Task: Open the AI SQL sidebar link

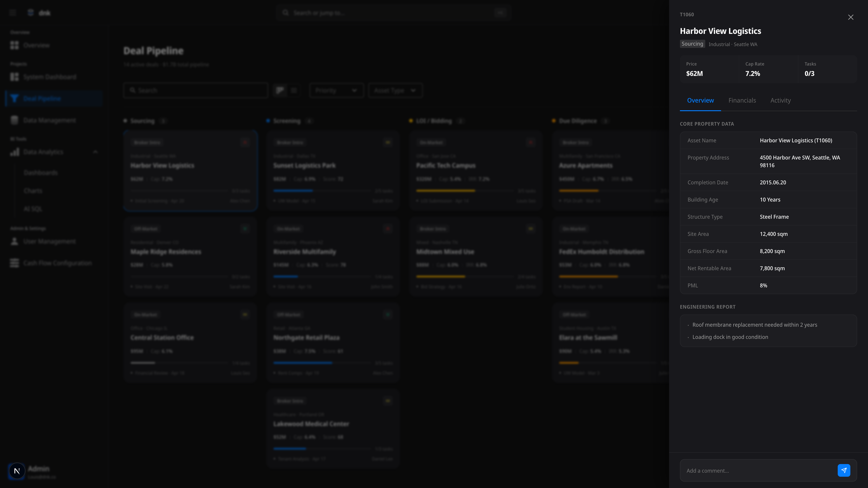Action: click(x=33, y=209)
